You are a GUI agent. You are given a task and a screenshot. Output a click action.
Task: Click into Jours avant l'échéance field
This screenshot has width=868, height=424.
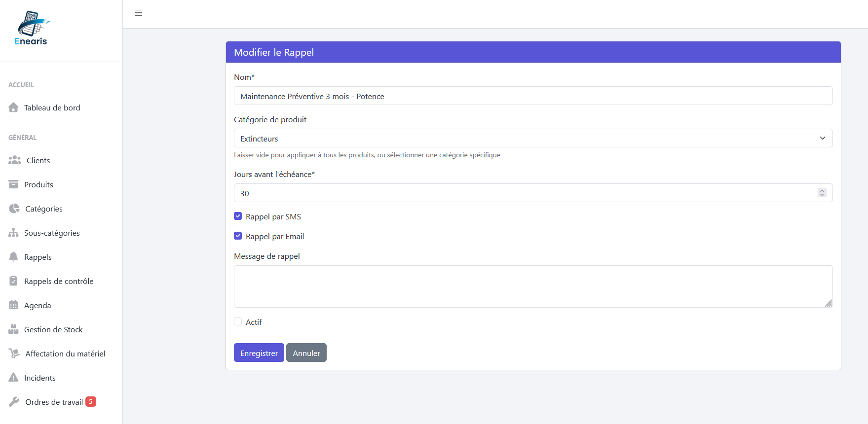point(533,193)
